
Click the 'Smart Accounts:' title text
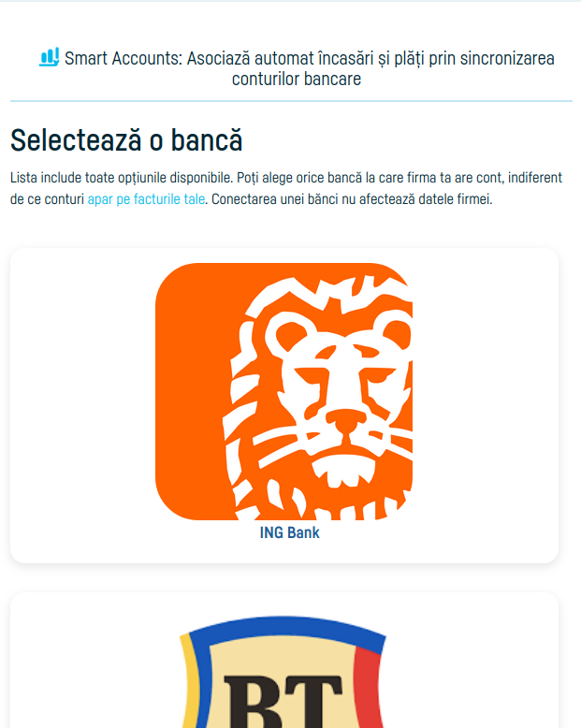click(x=123, y=59)
